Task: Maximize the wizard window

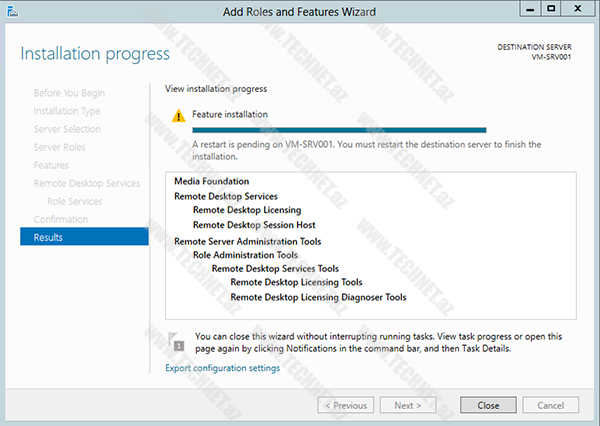Action: click(550, 10)
